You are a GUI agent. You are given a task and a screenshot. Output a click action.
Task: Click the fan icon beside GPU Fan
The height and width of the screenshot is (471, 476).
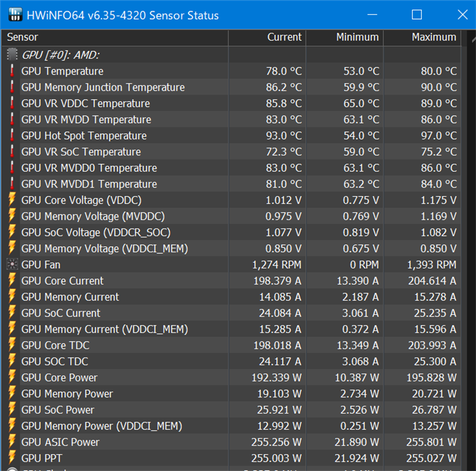12,264
